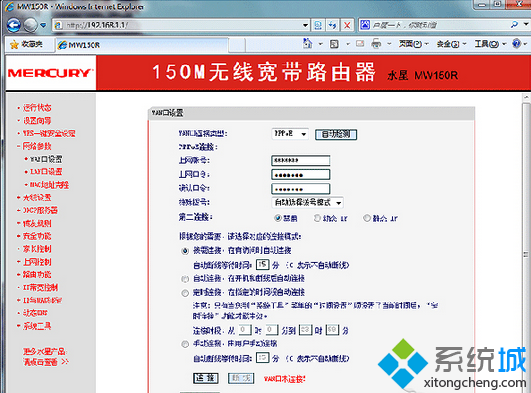The image size is (531, 393).
Task: Open the WAN connection type PPPoE dropdown
Action: pyautogui.click(x=290, y=134)
